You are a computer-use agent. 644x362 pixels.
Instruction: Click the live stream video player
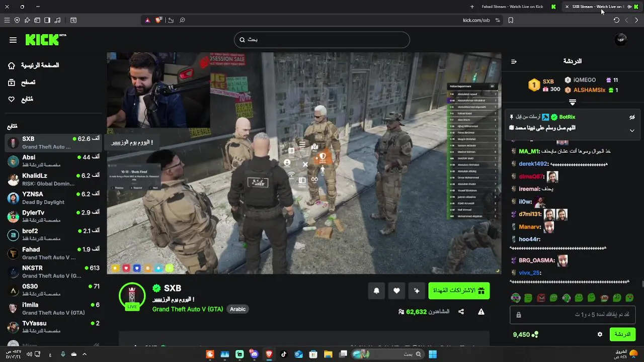(x=304, y=163)
